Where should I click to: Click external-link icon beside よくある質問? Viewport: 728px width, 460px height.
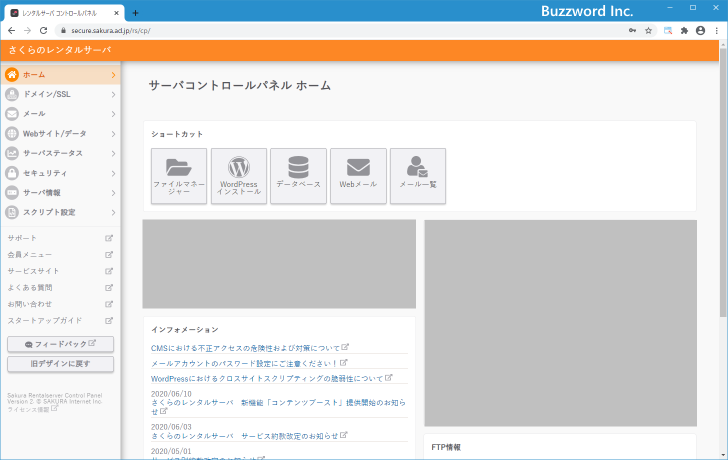tap(109, 288)
